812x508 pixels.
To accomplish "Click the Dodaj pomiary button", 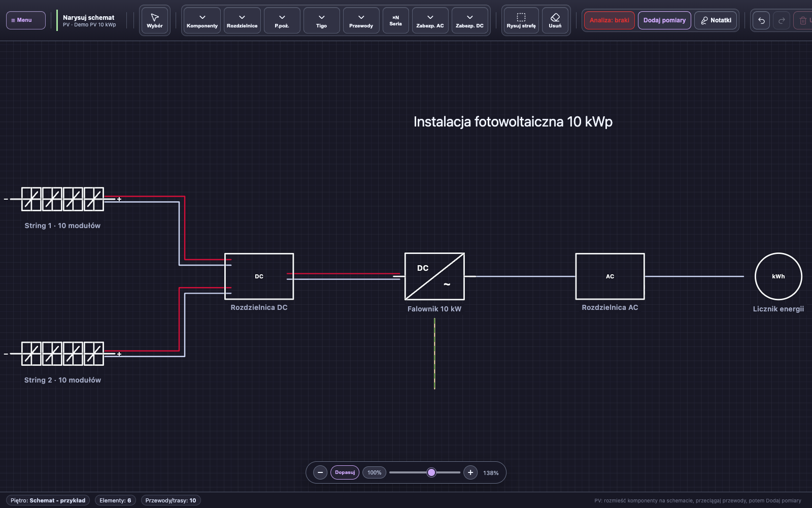I will point(664,20).
